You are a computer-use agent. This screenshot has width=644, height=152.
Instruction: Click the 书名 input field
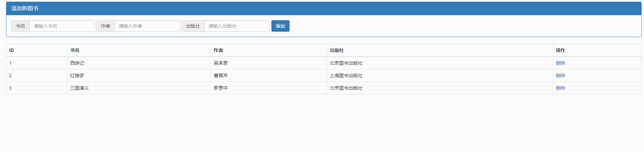[x=62, y=26]
